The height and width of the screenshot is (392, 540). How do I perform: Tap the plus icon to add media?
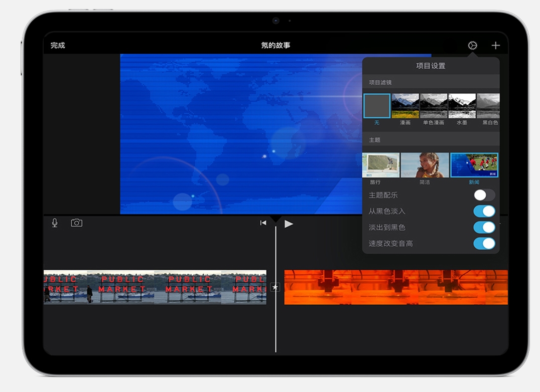495,46
